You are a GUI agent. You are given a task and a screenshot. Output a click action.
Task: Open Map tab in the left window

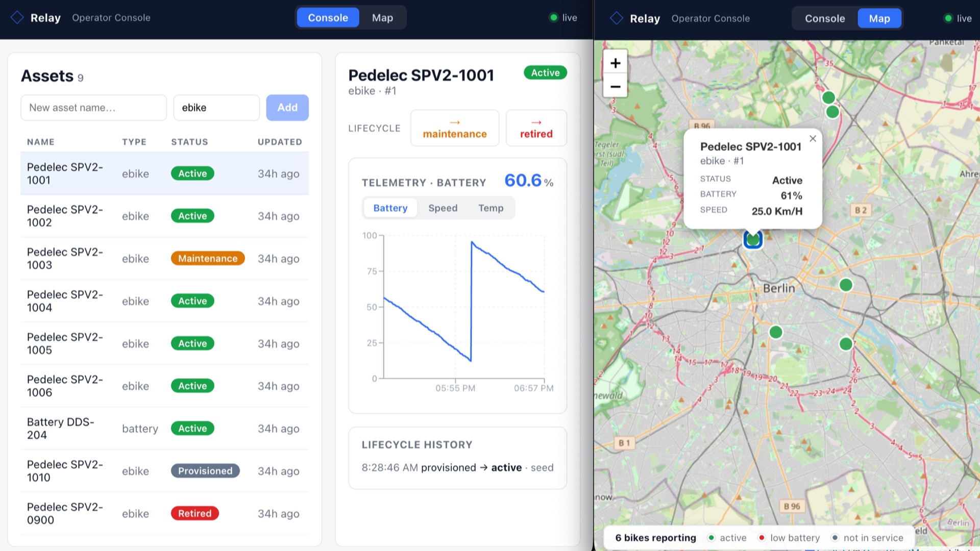tap(382, 17)
